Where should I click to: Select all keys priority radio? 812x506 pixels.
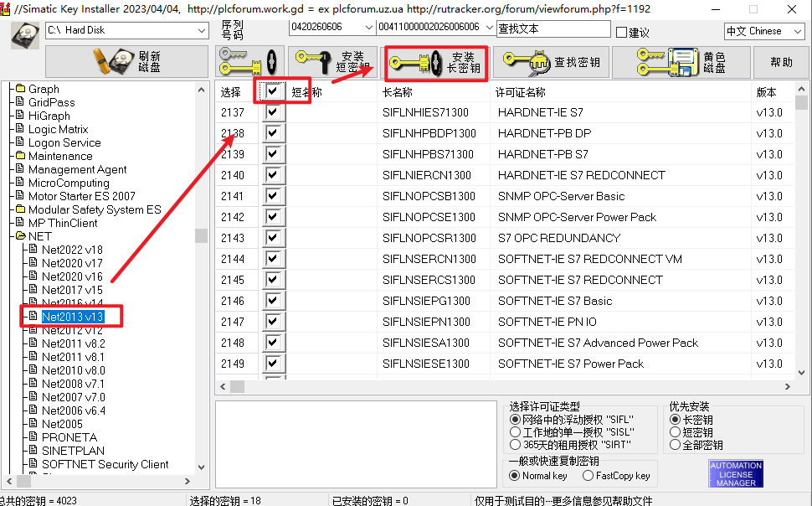point(675,444)
